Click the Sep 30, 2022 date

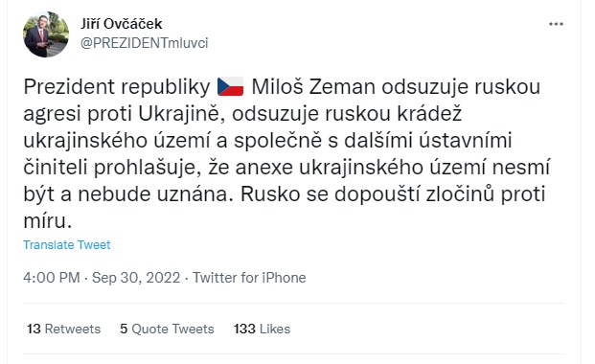pos(136,278)
